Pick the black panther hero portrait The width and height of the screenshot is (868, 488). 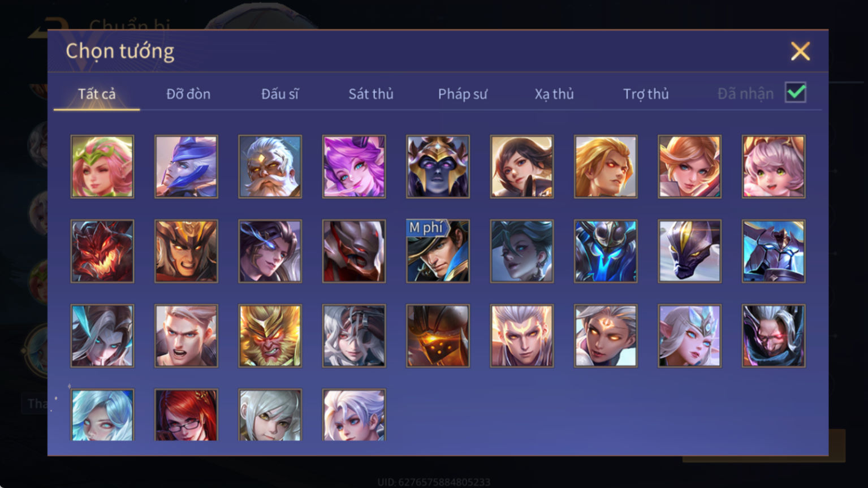[x=689, y=251]
